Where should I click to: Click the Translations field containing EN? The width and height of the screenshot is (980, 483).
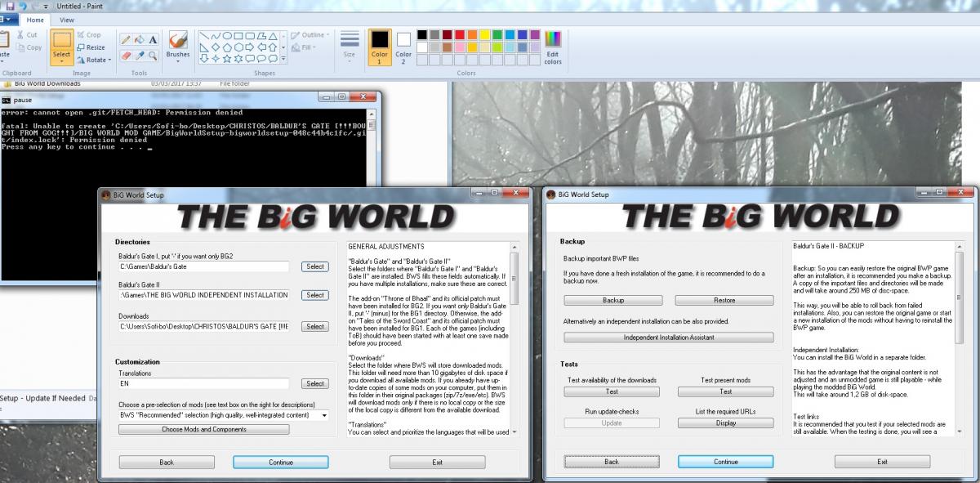pos(203,383)
